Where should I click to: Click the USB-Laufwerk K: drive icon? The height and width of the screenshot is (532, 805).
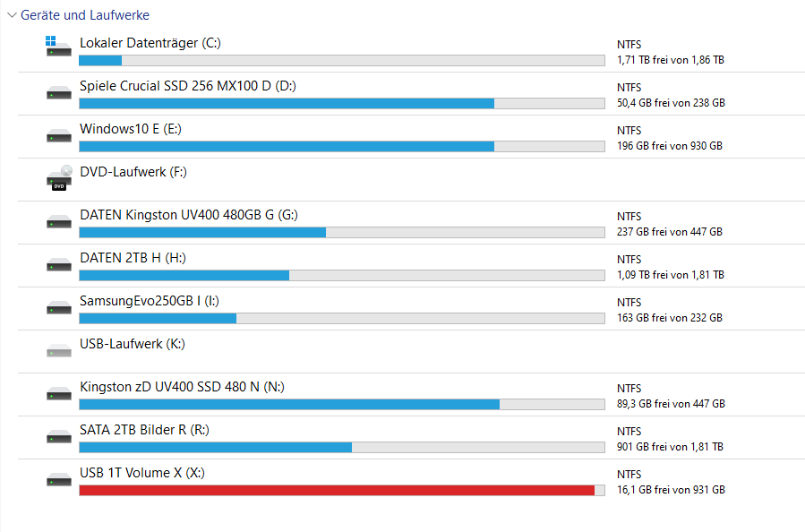point(58,351)
